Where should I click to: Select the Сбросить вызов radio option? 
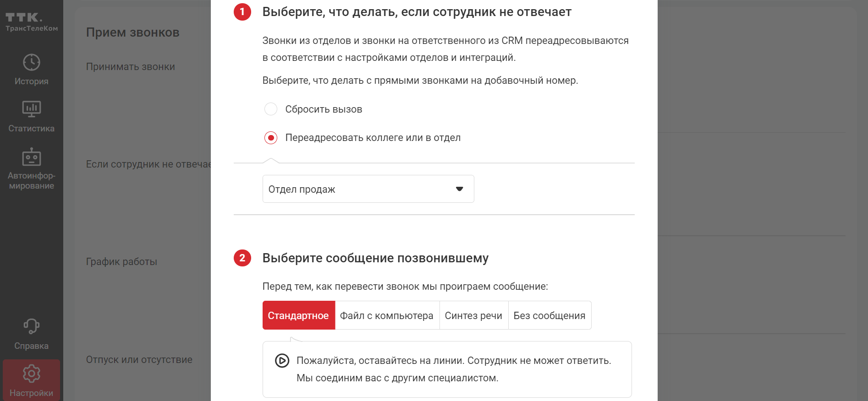click(271, 109)
